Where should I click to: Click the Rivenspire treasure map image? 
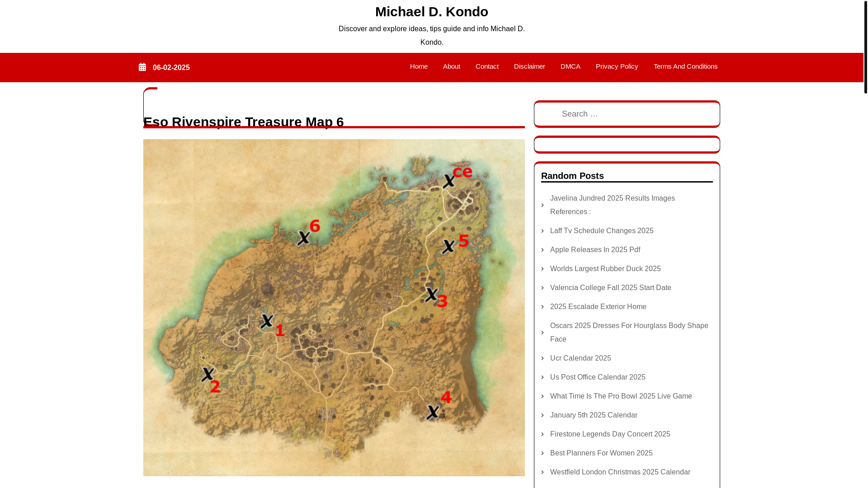(334, 308)
